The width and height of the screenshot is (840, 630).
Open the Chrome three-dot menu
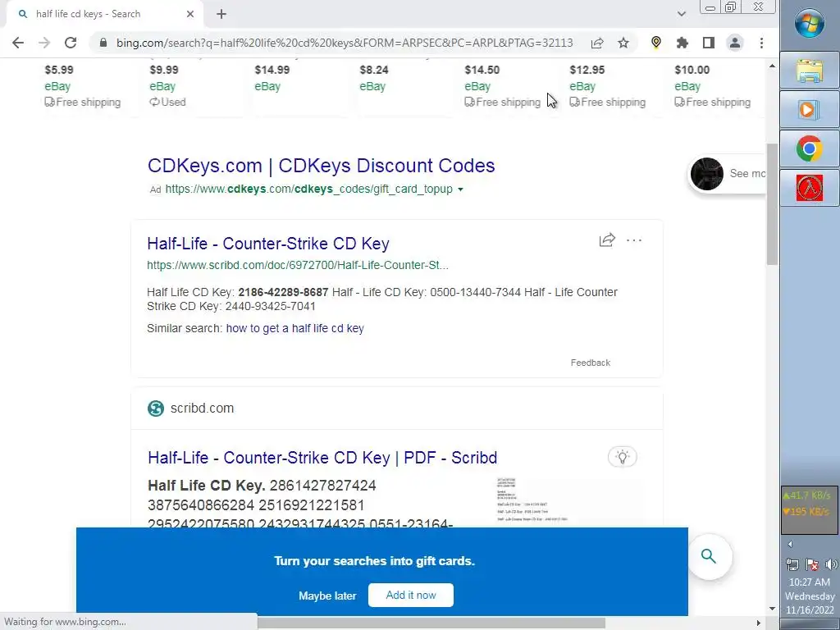click(x=761, y=43)
